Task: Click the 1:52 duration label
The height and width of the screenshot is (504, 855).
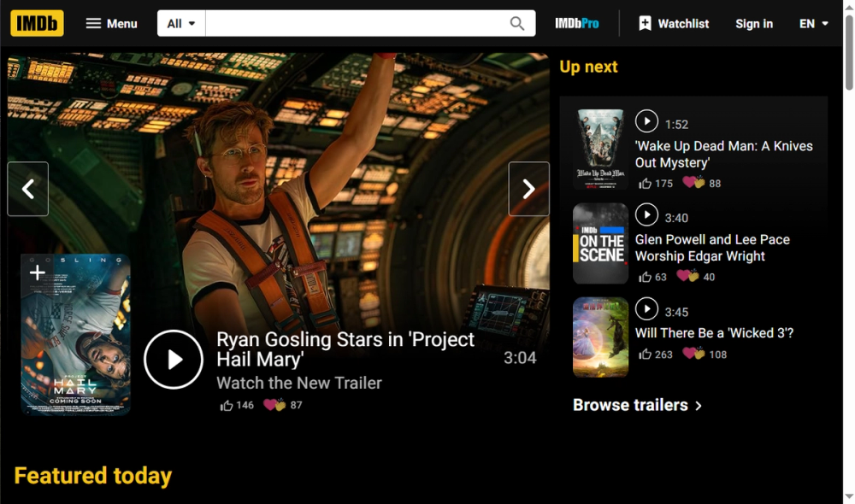Action: pyautogui.click(x=676, y=125)
